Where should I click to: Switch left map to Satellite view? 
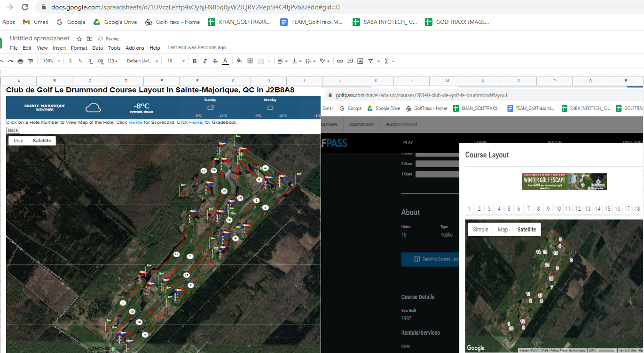[x=42, y=140]
